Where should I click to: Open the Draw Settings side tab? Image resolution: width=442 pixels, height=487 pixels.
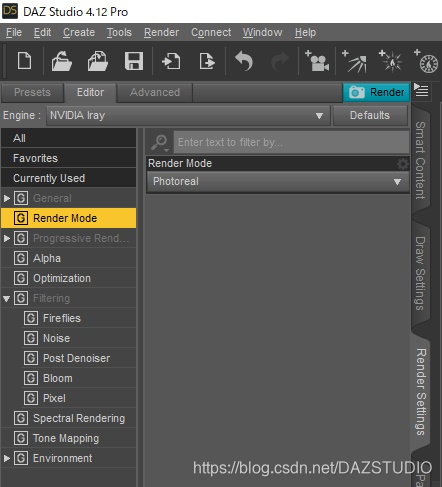[421, 273]
